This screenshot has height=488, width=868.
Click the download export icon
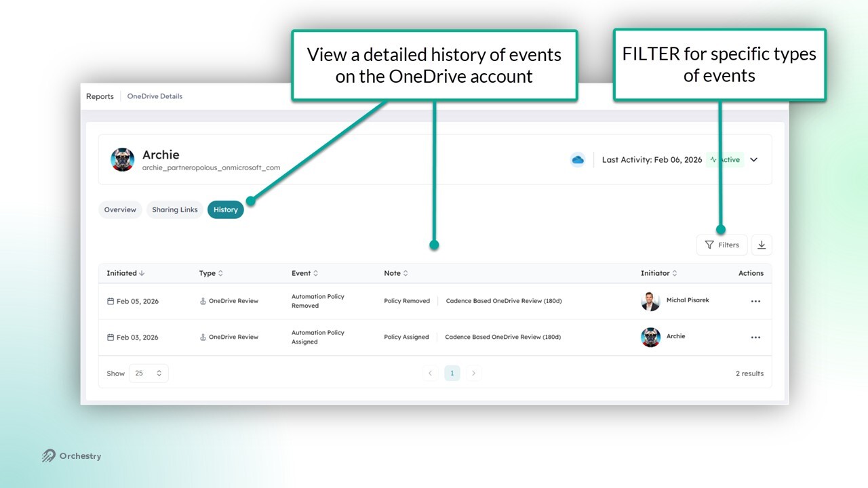(x=762, y=245)
